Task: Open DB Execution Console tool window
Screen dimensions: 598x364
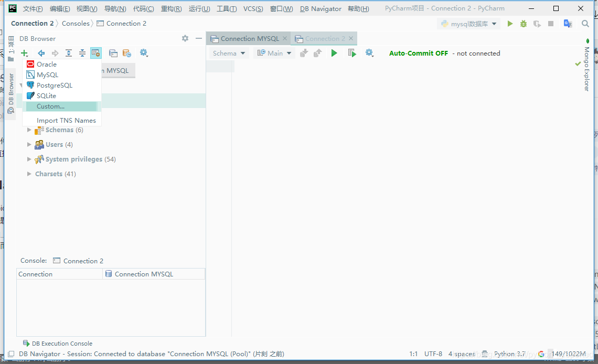Action: 58,344
